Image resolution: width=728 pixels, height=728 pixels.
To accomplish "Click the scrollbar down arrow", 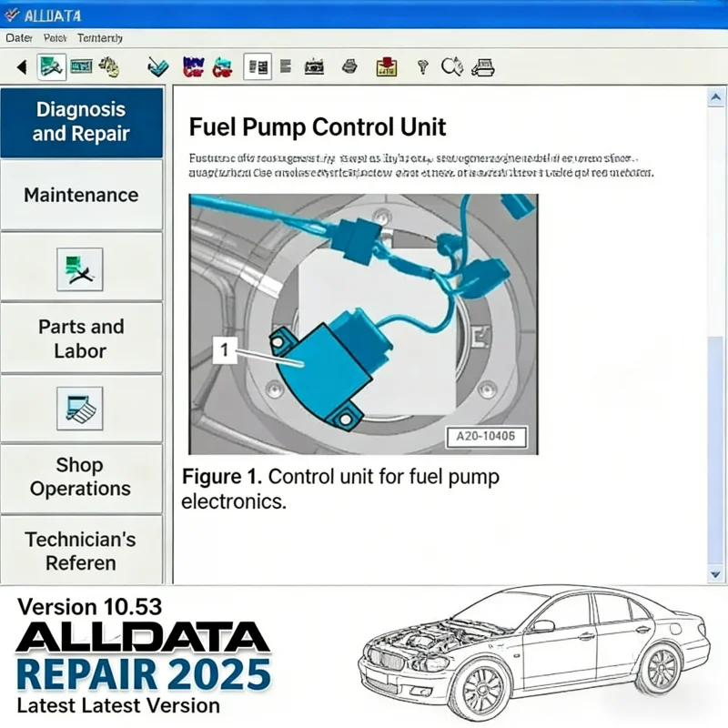I will tap(715, 574).
